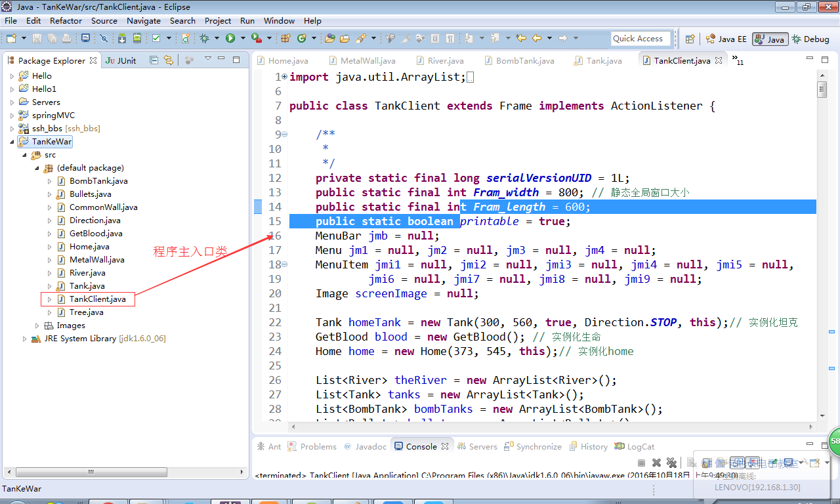840x504 pixels.
Task: Open the Problems view tab
Action: point(312,446)
